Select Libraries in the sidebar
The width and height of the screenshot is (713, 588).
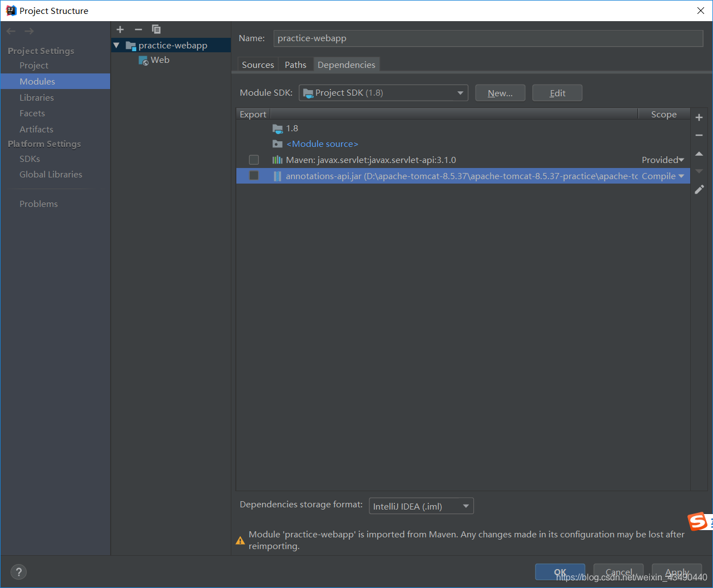(37, 98)
